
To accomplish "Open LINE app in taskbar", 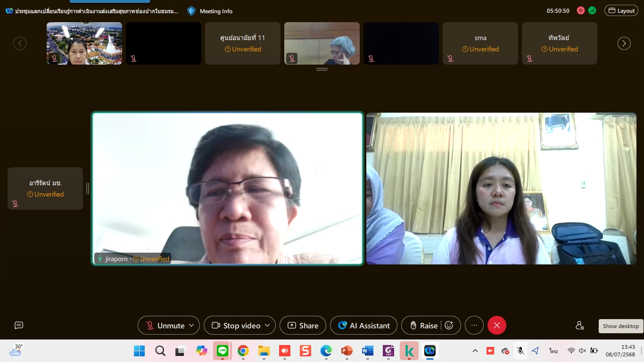I will (222, 351).
